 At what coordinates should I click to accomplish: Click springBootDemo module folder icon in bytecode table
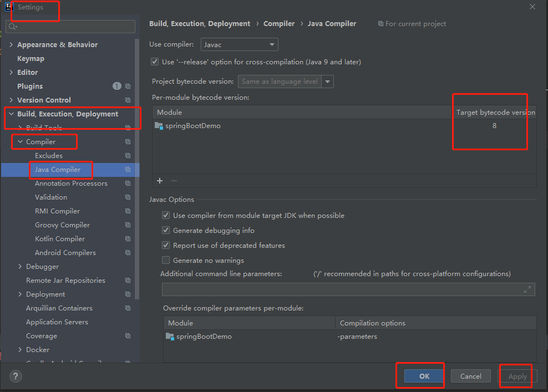(159, 126)
